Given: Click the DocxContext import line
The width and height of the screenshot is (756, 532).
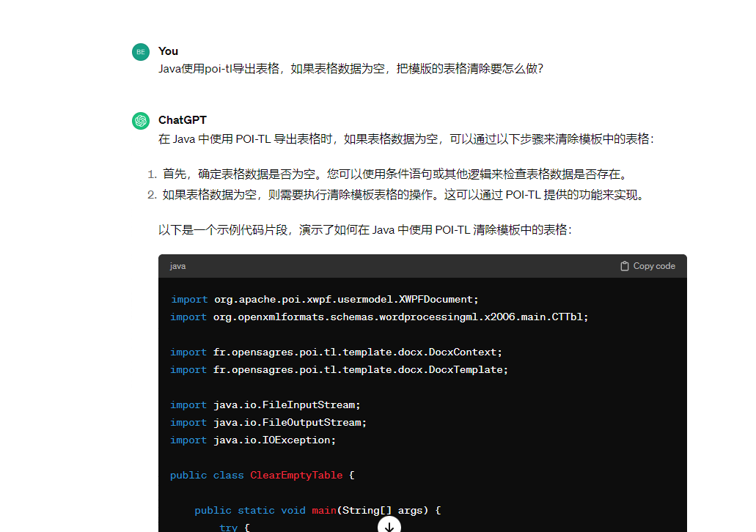Looking at the screenshot, I should [336, 352].
